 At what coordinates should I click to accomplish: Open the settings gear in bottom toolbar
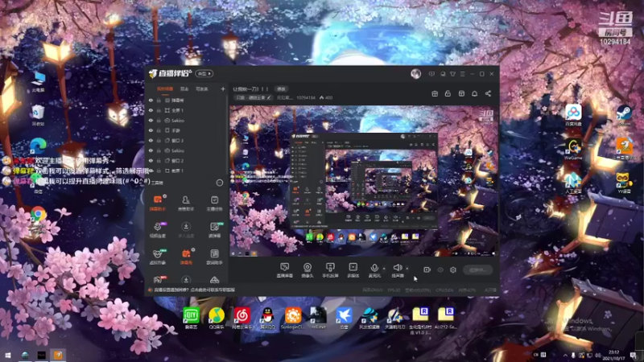pos(453,269)
